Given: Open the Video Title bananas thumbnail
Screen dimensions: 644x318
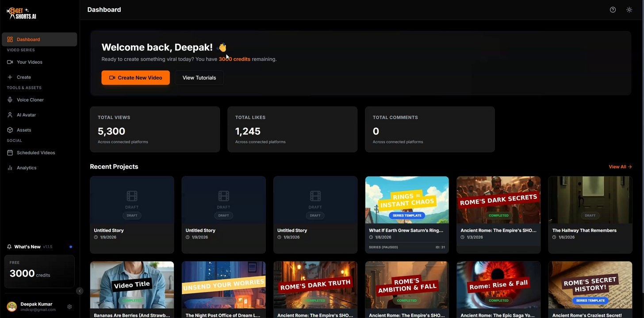Looking at the screenshot, I should (132, 285).
